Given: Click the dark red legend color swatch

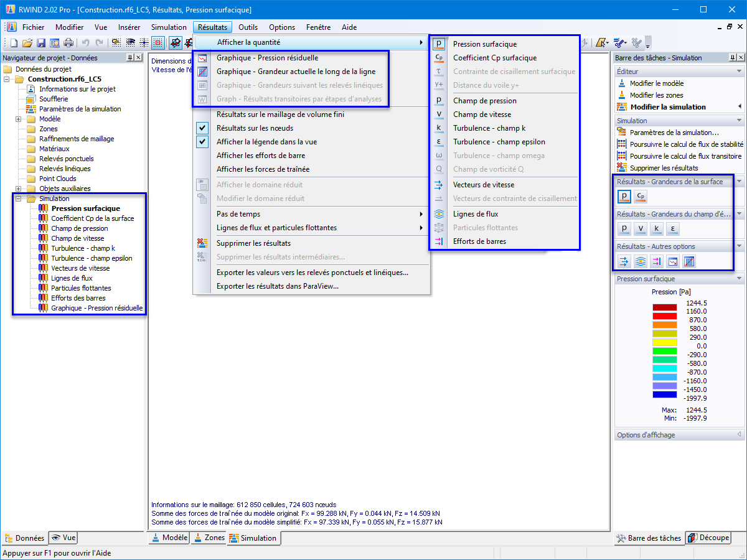Looking at the screenshot, I should click(x=664, y=307).
